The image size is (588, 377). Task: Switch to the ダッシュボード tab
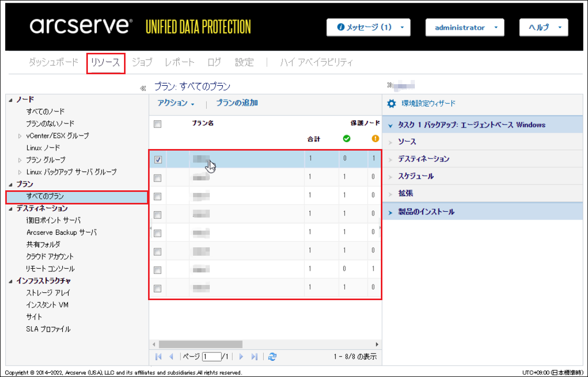(53, 62)
